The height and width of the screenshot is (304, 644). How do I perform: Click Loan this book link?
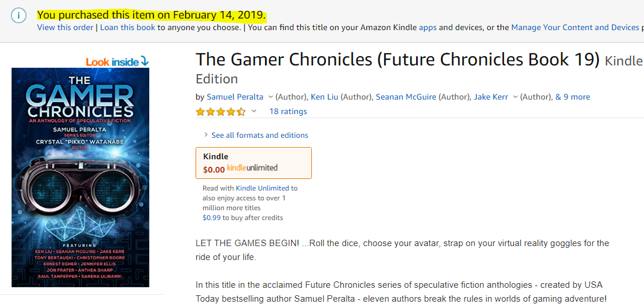click(128, 28)
